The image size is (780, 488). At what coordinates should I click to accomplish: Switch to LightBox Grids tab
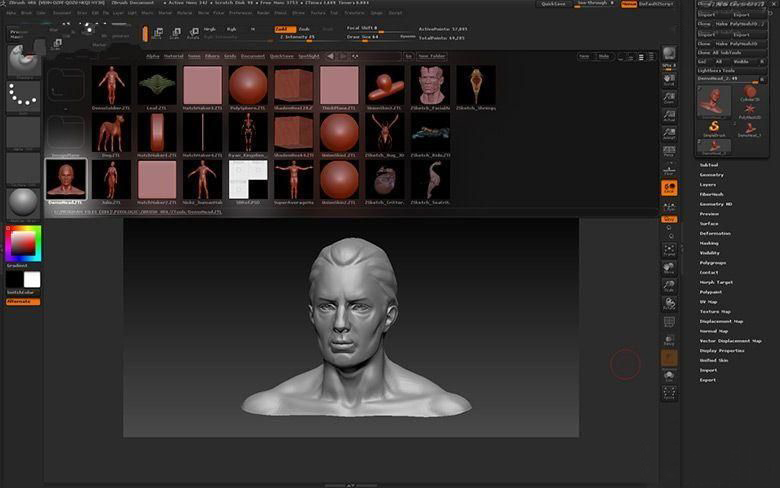(x=230, y=56)
